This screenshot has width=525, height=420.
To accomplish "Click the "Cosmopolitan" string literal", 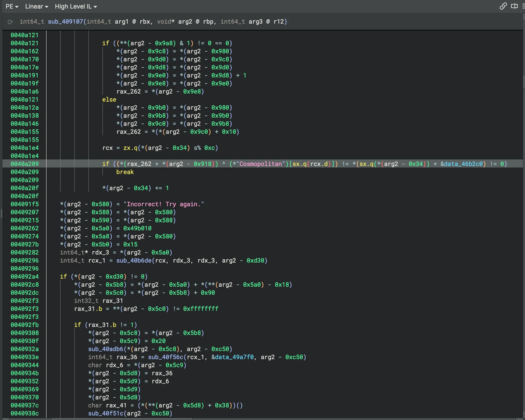I will 261,164.
